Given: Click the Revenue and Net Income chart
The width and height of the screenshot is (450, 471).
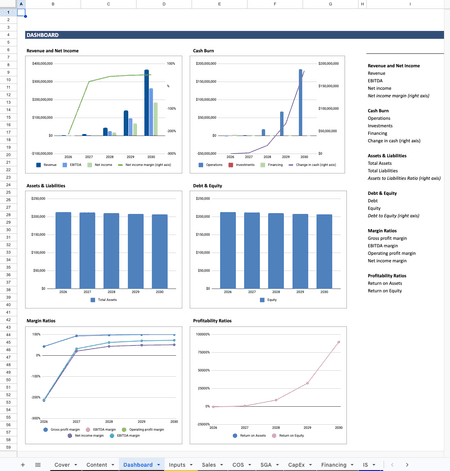Looking at the screenshot, I should (x=104, y=114).
